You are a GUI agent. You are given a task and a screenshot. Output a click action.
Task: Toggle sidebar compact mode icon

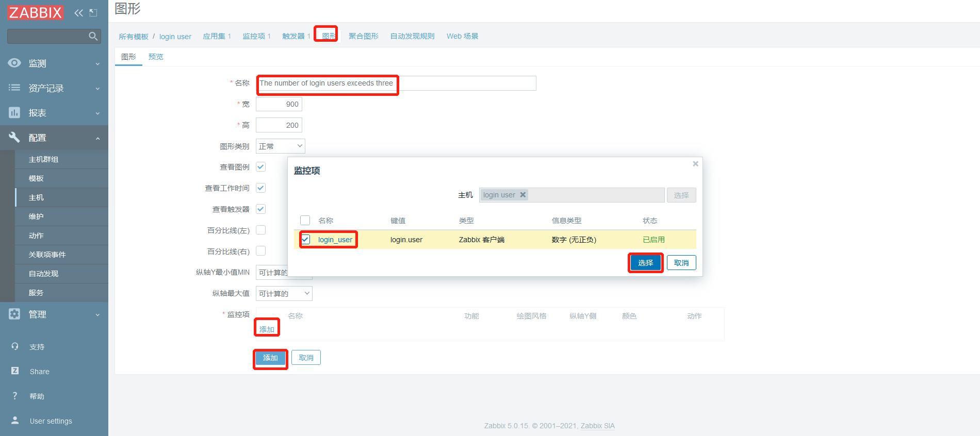point(93,13)
